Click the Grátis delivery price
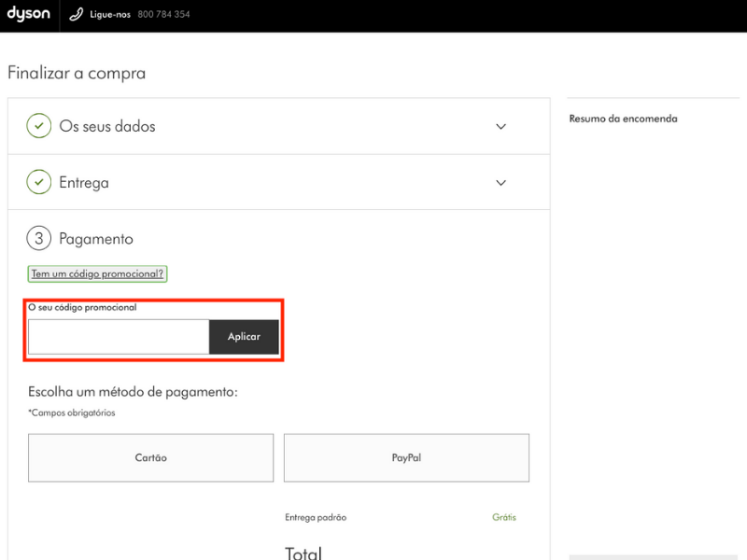Viewport: 747px width, 560px height. click(504, 517)
